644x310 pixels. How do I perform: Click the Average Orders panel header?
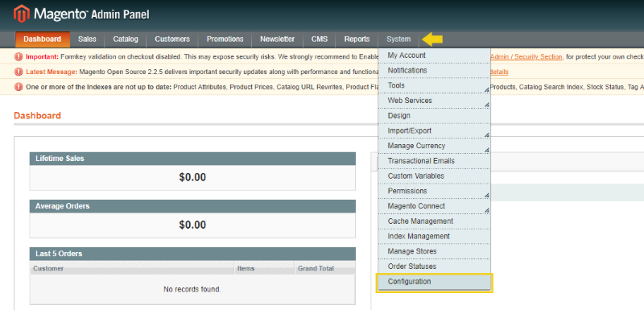click(x=192, y=206)
